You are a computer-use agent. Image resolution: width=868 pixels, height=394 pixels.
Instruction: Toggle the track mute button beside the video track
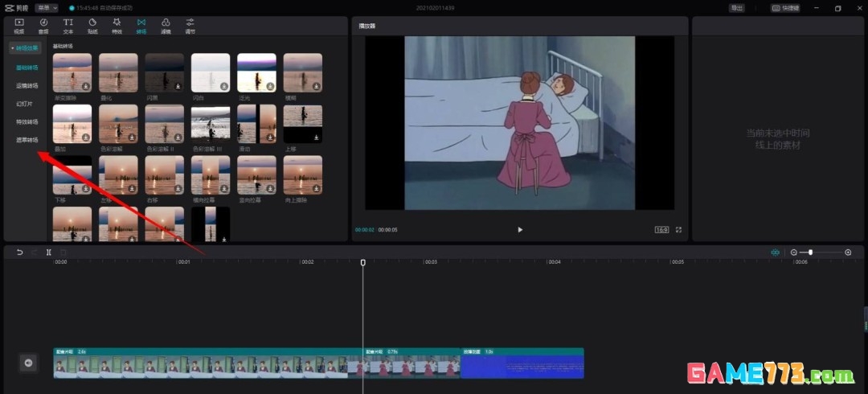(x=28, y=363)
